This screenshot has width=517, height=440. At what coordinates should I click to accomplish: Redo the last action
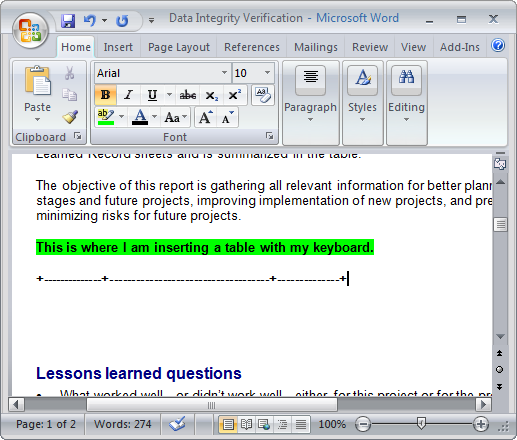pos(122,21)
